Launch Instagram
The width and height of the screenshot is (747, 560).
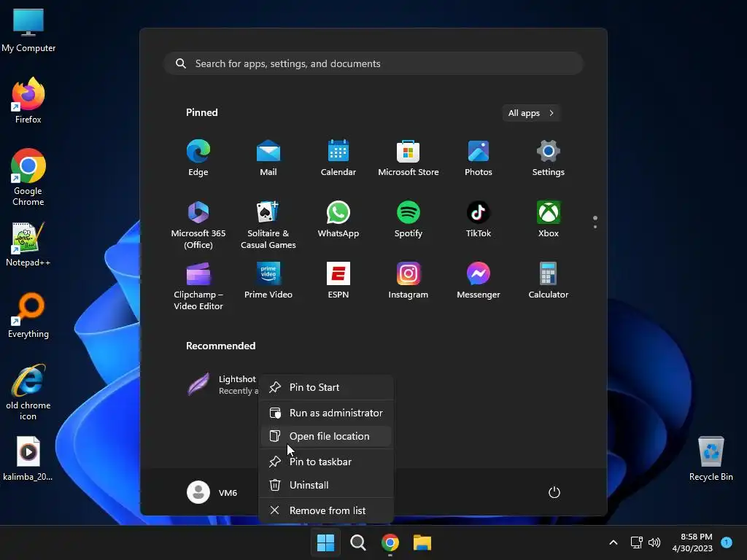(409, 281)
